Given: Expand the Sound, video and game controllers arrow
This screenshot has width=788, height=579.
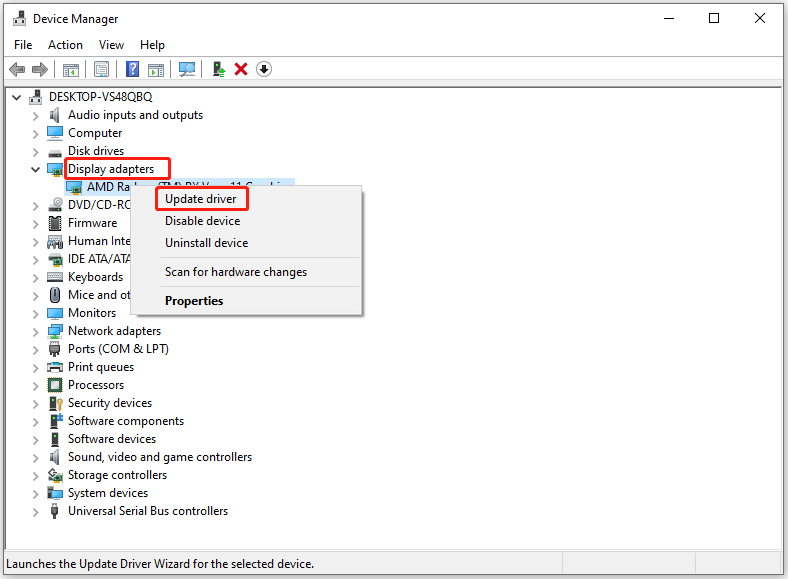Looking at the screenshot, I should [35, 458].
